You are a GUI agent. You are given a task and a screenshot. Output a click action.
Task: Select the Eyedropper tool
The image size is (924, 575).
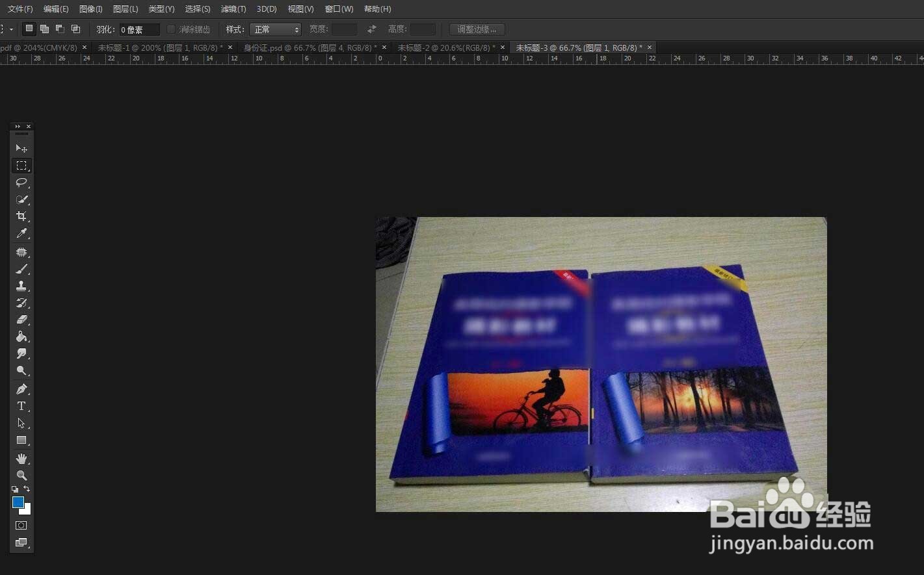point(21,233)
